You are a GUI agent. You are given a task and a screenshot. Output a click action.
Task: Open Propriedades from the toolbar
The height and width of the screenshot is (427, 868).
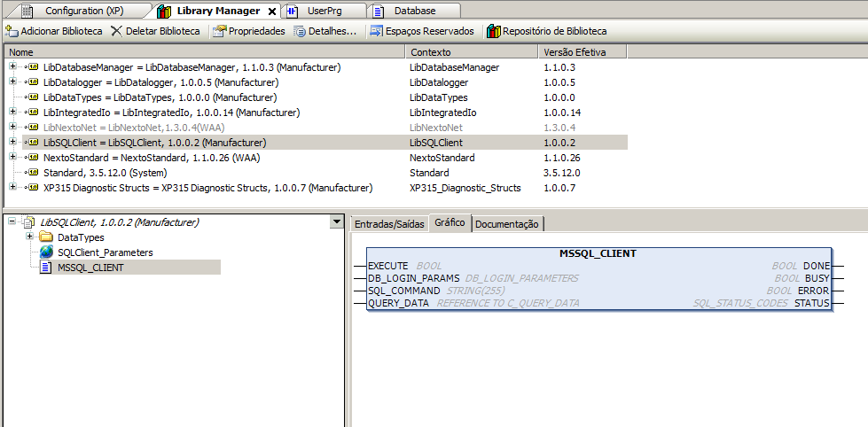219,31
